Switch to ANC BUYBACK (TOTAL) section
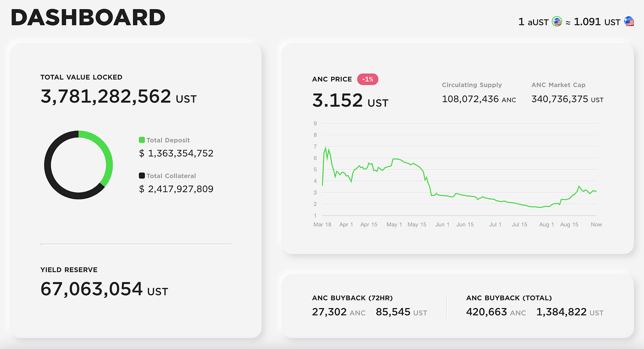The height and width of the screenshot is (349, 644). coord(509,298)
